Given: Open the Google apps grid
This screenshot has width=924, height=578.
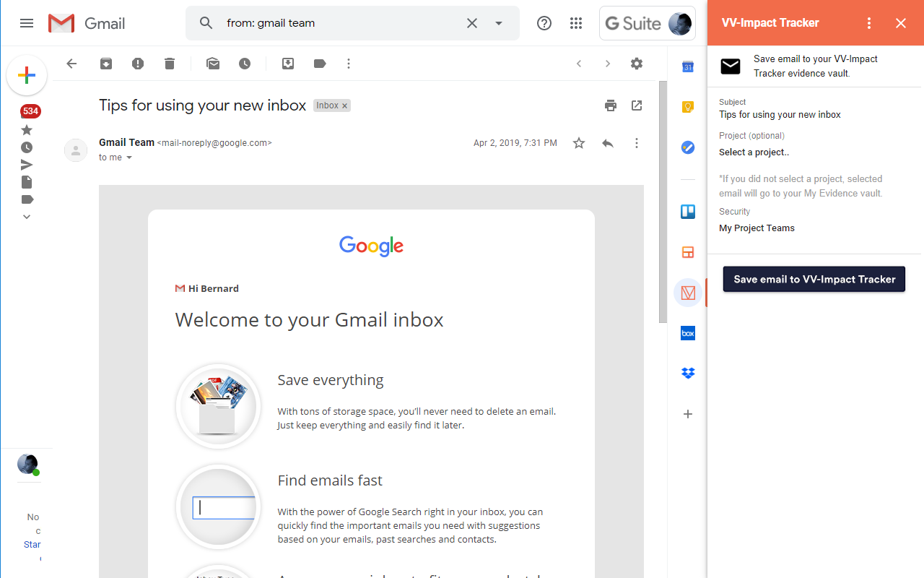Looking at the screenshot, I should 576,23.
